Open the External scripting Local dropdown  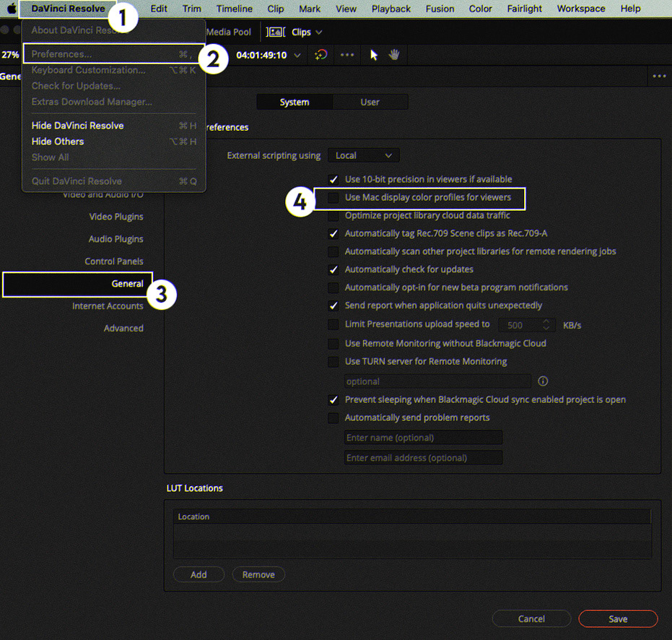click(x=364, y=155)
